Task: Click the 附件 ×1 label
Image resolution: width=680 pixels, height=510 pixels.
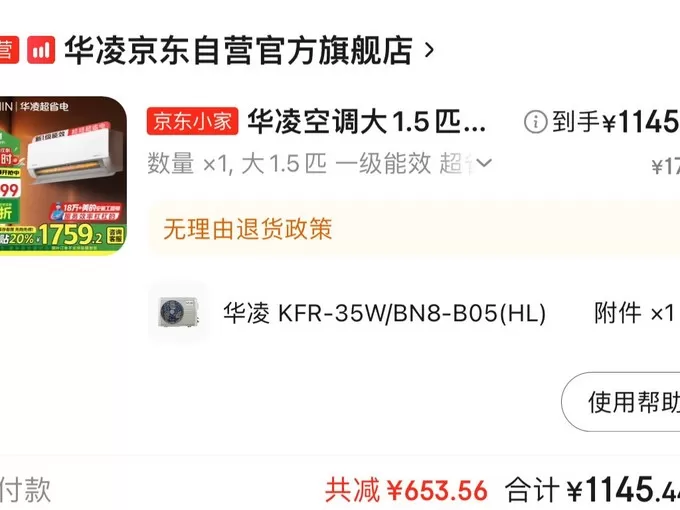Action: 634,313
